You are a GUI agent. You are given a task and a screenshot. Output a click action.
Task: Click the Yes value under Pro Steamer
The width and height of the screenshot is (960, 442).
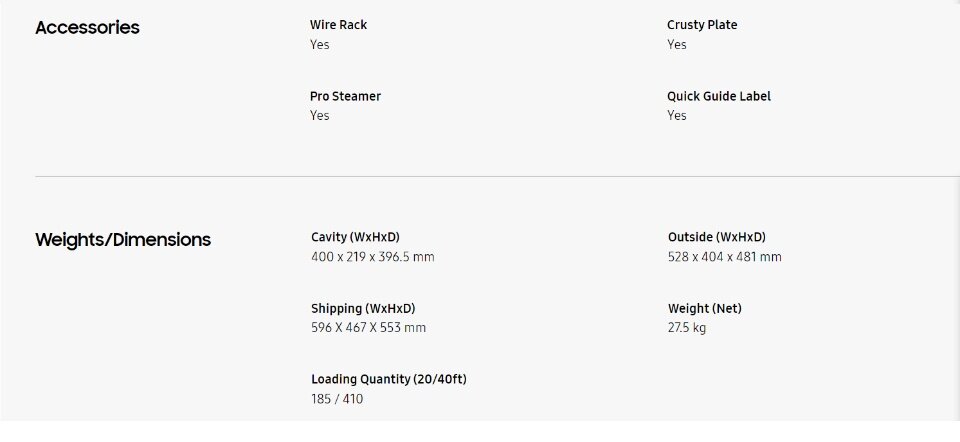click(320, 116)
